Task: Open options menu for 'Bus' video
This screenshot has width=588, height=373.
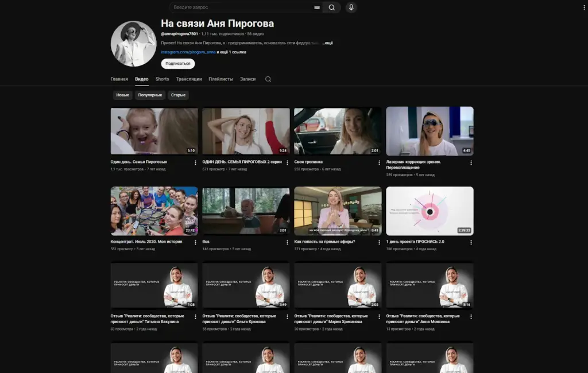Action: click(x=287, y=243)
